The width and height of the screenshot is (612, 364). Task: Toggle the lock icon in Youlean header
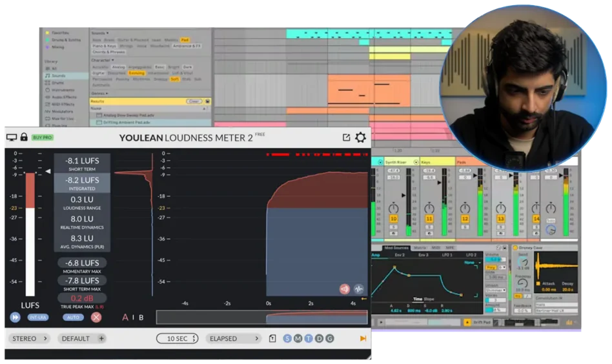(24, 137)
